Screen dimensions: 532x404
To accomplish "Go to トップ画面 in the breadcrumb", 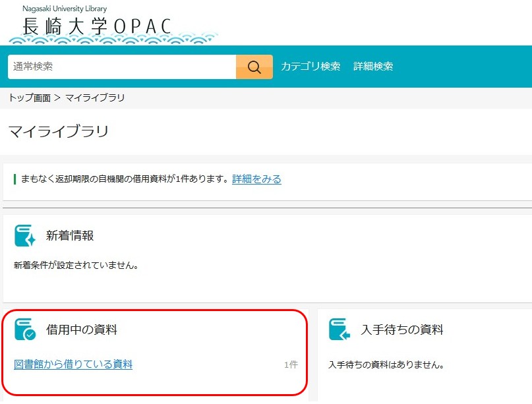I will pyautogui.click(x=29, y=98).
